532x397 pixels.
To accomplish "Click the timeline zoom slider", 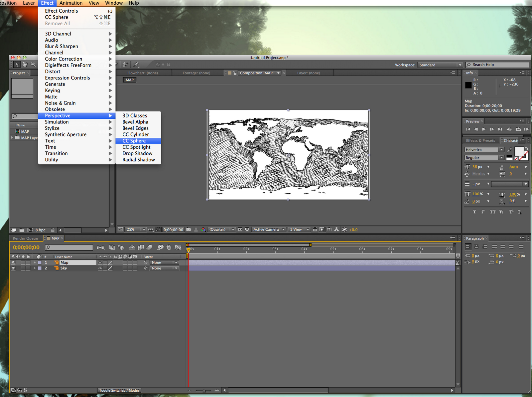I will coord(203,390).
